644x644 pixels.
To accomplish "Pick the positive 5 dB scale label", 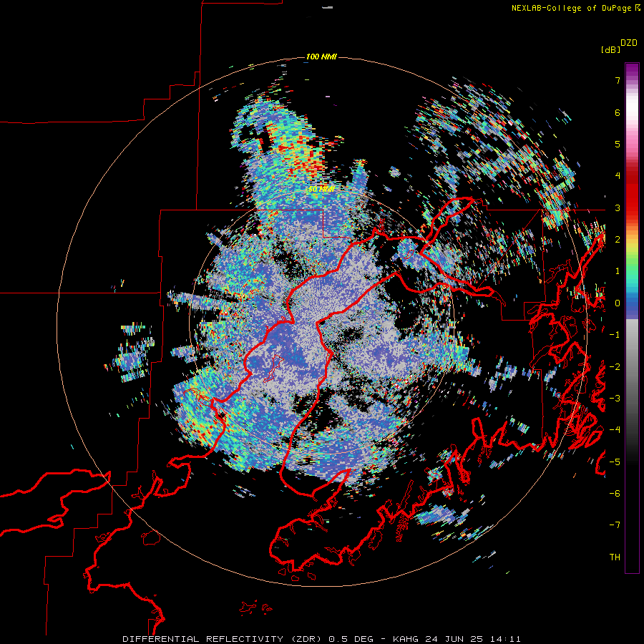I will point(618,144).
